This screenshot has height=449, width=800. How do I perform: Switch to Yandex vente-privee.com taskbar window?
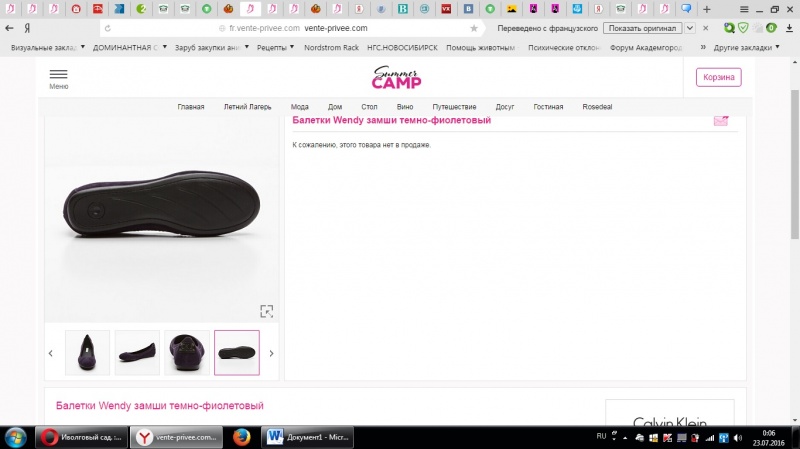point(177,437)
